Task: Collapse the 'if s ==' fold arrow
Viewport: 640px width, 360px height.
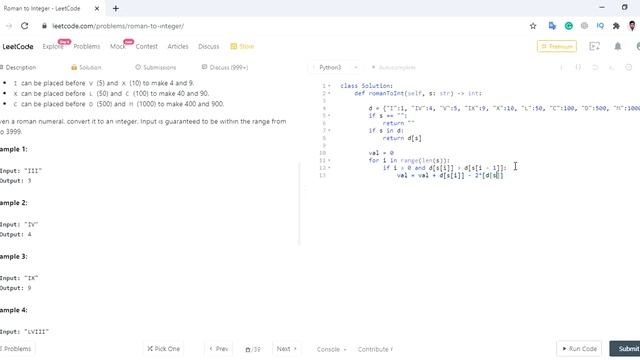Action: tap(329, 116)
